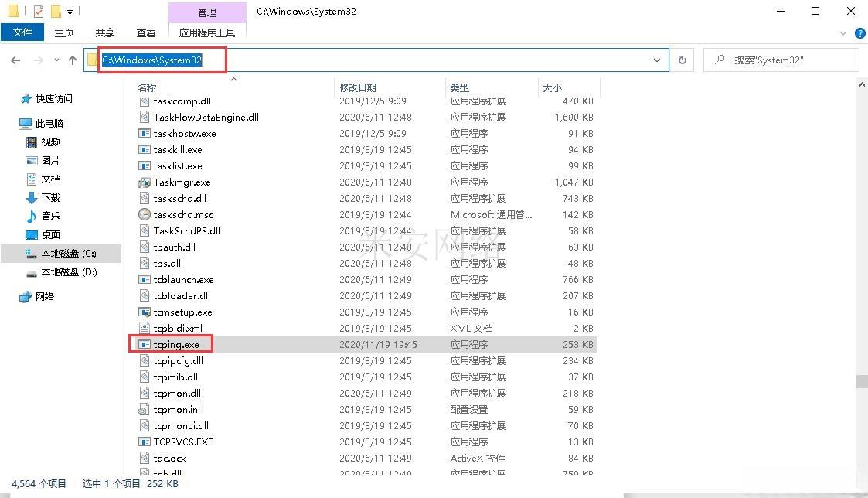Screen dimensions: 868x498
Task: Expand the ribbon with the chevron
Action: click(843, 33)
